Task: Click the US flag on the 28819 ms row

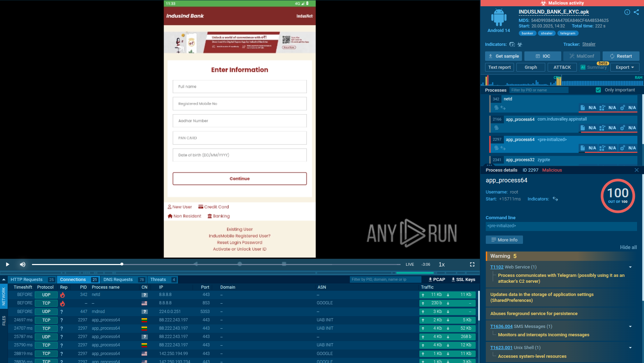Action: coord(144,354)
